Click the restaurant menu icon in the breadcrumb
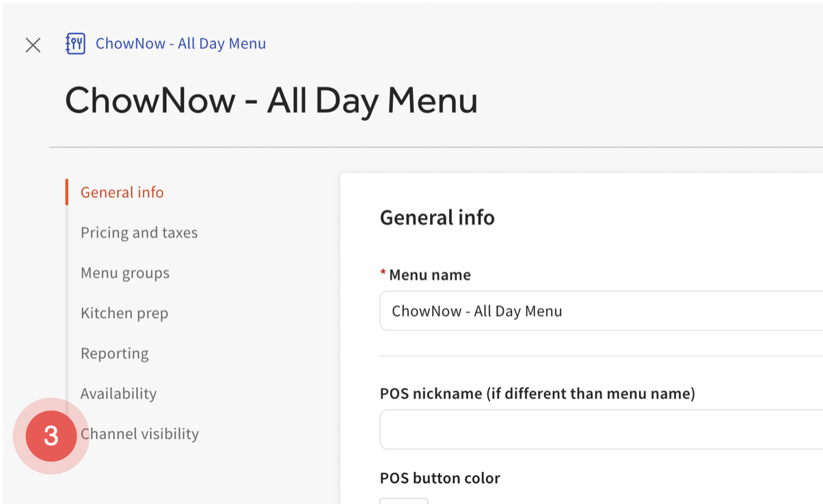The height and width of the screenshot is (504, 823). click(x=75, y=43)
